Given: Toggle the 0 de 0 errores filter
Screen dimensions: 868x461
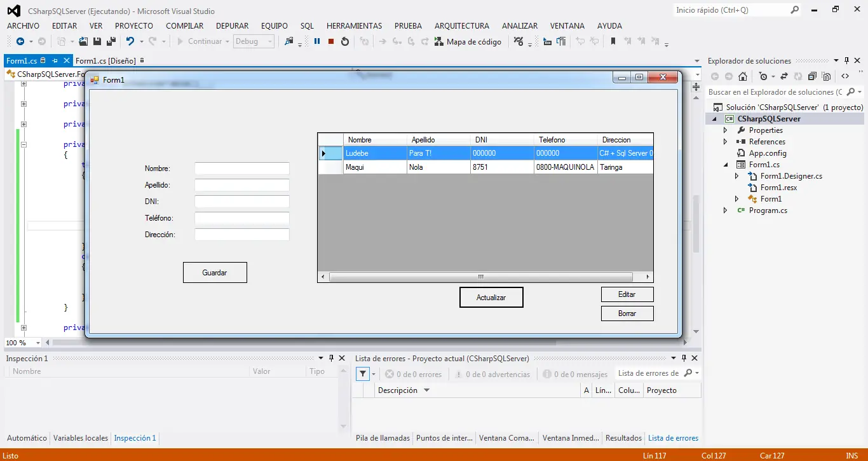Looking at the screenshot, I should (x=413, y=375).
